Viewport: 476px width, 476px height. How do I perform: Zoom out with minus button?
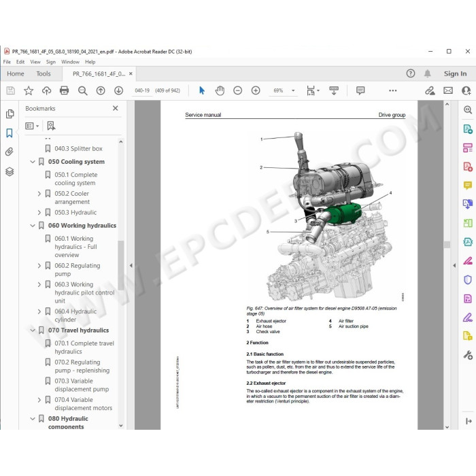pos(238,90)
